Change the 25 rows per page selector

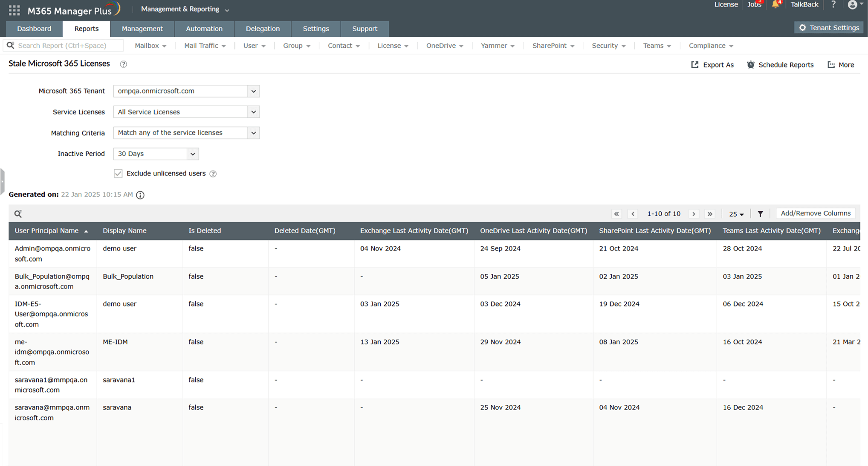736,214
